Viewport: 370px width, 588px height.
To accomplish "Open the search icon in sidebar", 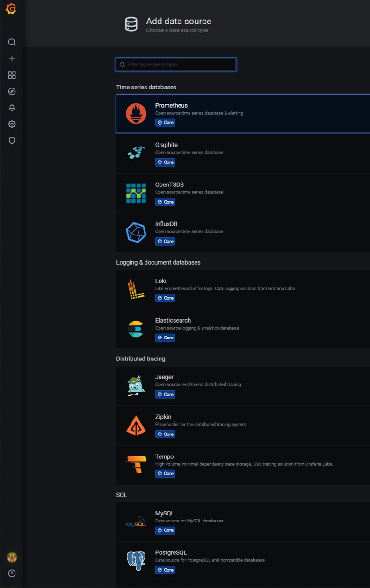I will tap(12, 42).
